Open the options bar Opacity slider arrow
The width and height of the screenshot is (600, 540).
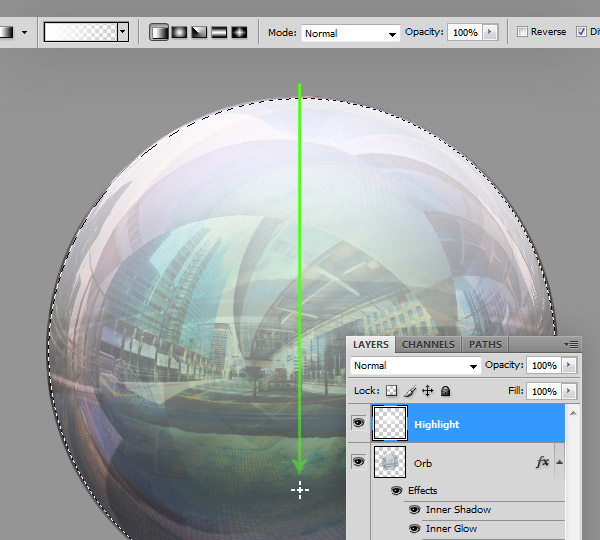pos(489,33)
